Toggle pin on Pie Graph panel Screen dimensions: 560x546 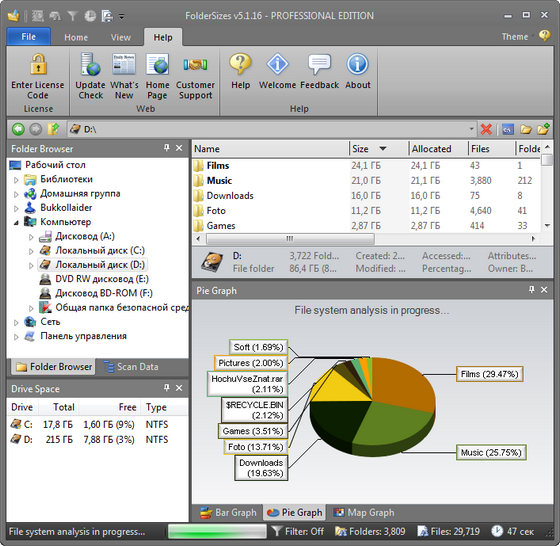click(532, 290)
